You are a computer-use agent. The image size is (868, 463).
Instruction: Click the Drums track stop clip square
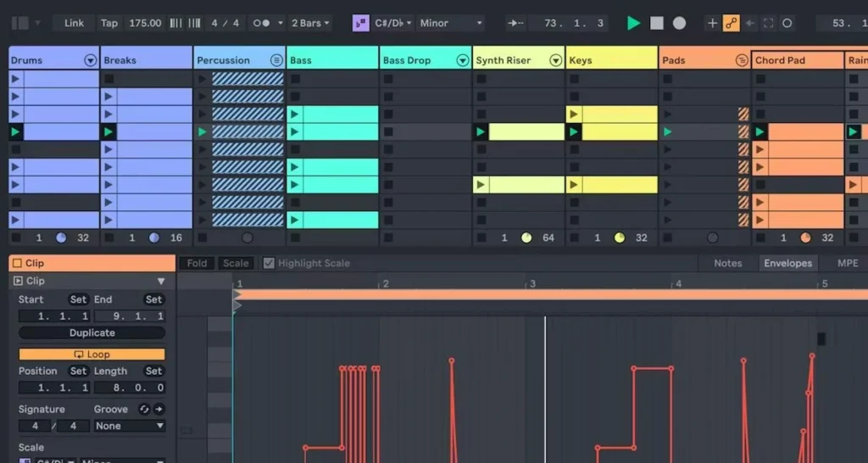tap(16, 237)
